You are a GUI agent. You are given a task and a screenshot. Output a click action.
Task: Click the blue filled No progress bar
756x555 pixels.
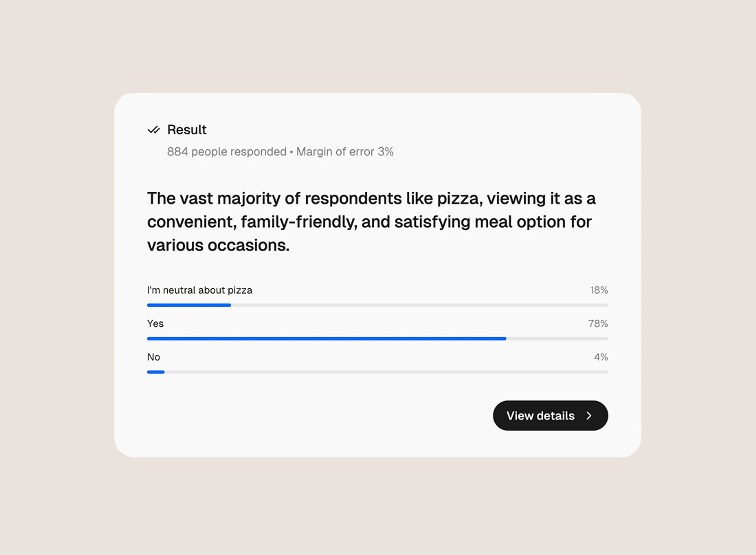(x=156, y=372)
